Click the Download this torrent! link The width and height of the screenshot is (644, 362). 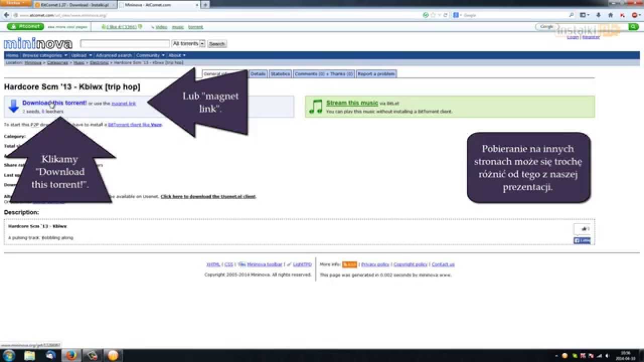pos(54,103)
